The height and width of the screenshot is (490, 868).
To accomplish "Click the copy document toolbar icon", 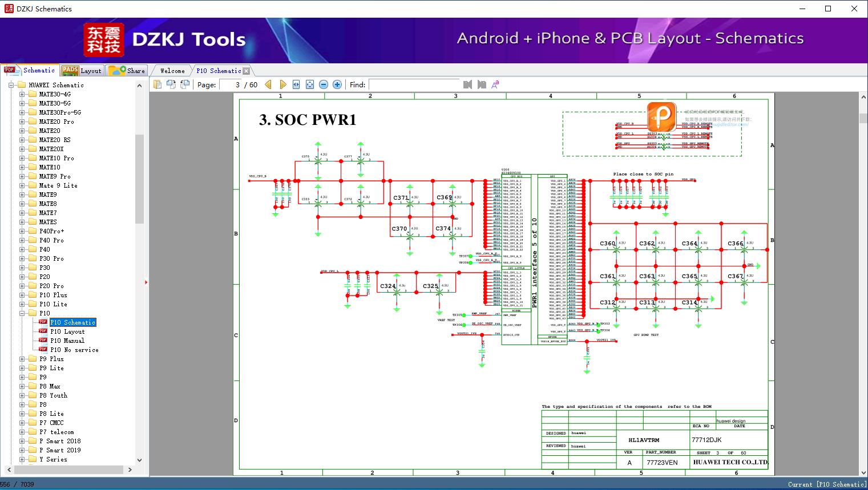I will (x=158, y=84).
